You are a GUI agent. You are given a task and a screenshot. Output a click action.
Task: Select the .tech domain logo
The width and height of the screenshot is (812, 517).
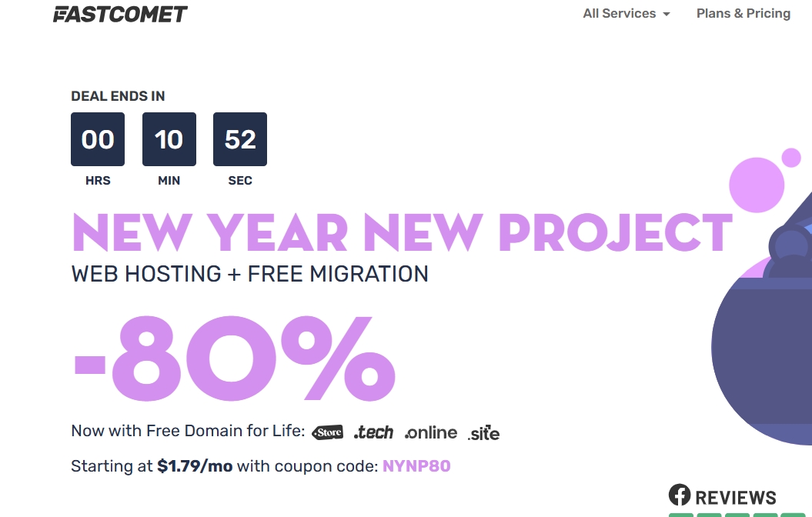373,432
